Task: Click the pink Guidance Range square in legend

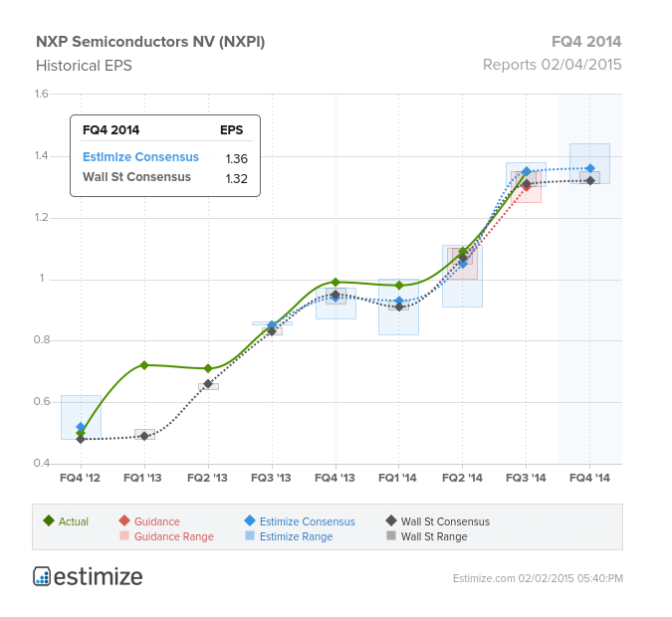Action: [x=124, y=535]
